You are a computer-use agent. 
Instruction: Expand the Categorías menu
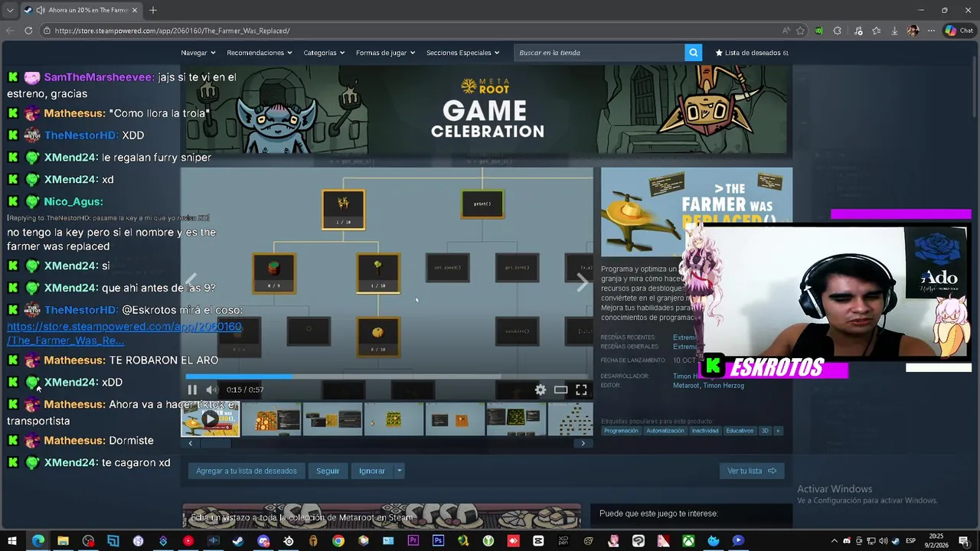coord(324,53)
